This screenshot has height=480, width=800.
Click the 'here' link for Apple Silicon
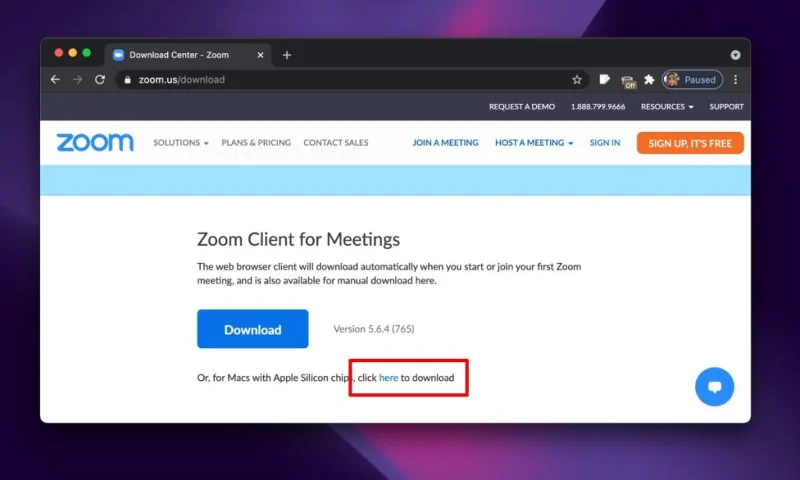pos(388,378)
